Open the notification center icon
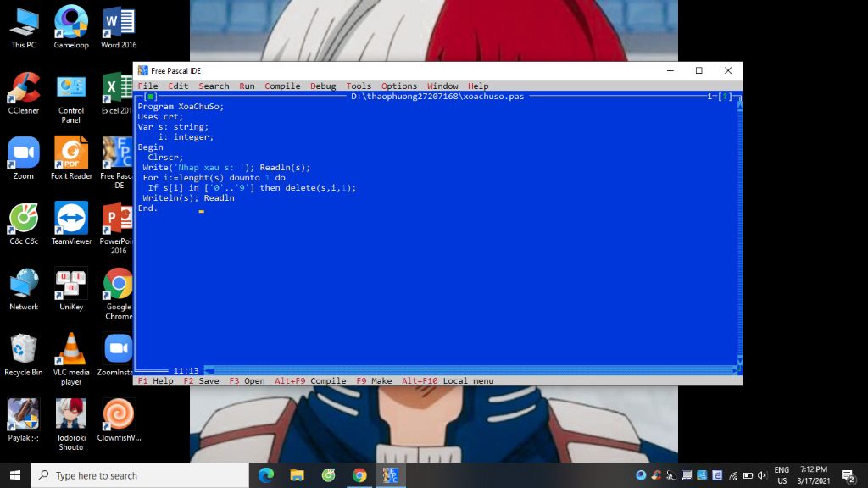Image resolution: width=868 pixels, height=488 pixels. pyautogui.click(x=848, y=475)
